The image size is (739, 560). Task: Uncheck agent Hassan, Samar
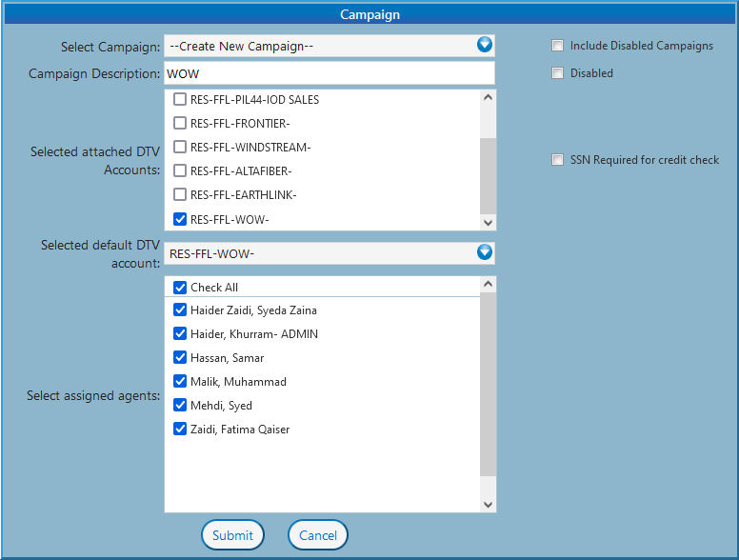tap(180, 357)
